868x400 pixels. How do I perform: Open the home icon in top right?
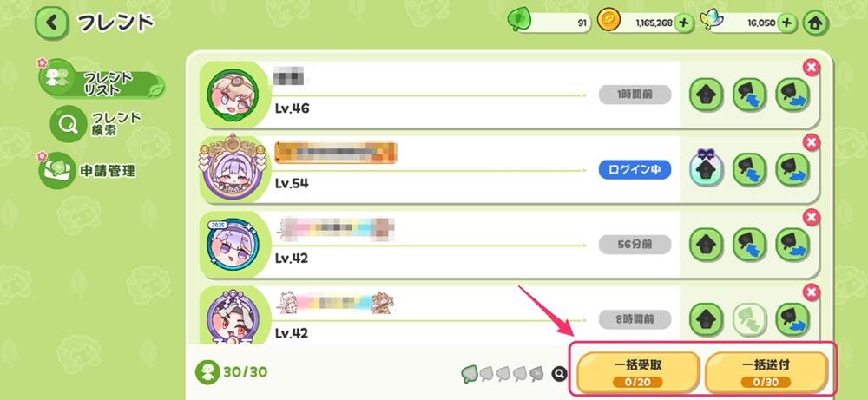pos(815,23)
